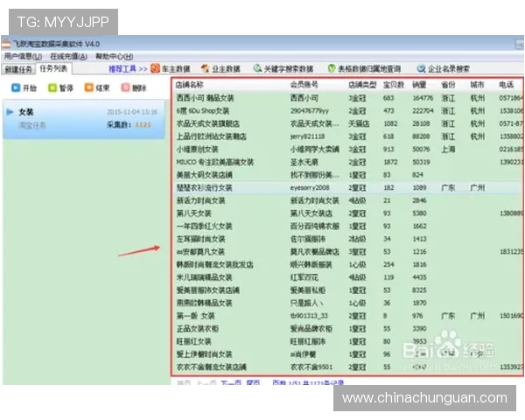Select the 6度 6Du Shop女装 row

tap(347, 111)
